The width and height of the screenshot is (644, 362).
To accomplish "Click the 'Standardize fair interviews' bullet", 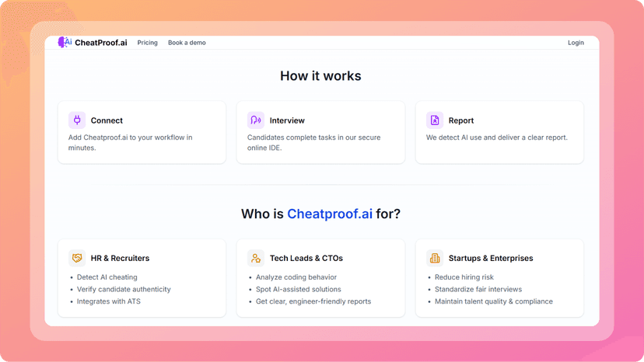I will (x=478, y=289).
